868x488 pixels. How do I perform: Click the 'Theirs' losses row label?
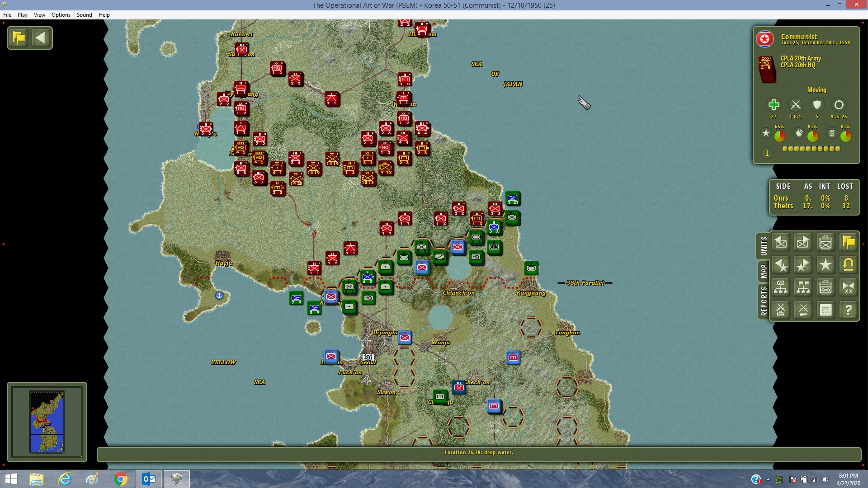click(x=783, y=206)
